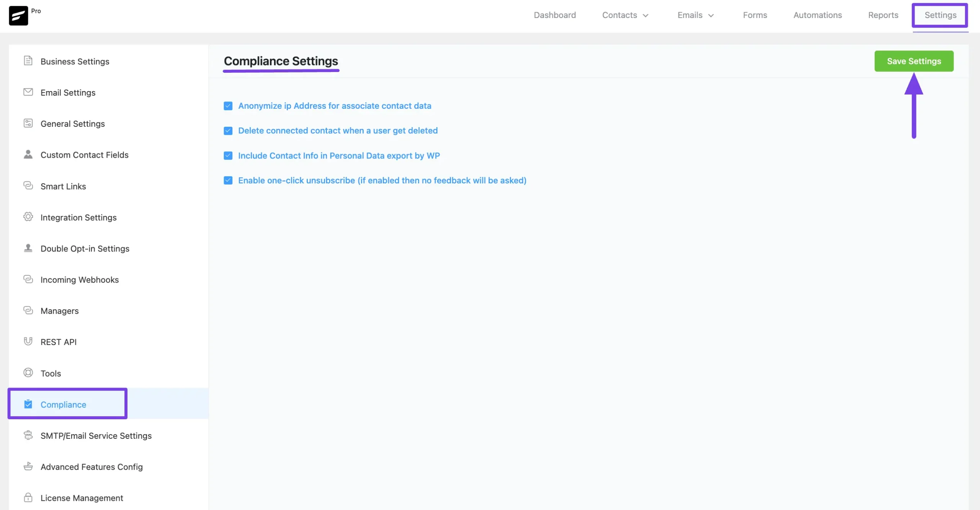This screenshot has width=980, height=510.
Task: Open Advanced Features Config section
Action: [x=91, y=466]
